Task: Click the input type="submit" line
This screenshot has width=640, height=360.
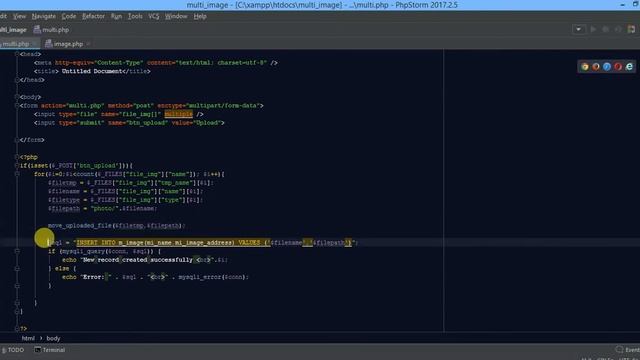Action: click(x=129, y=122)
